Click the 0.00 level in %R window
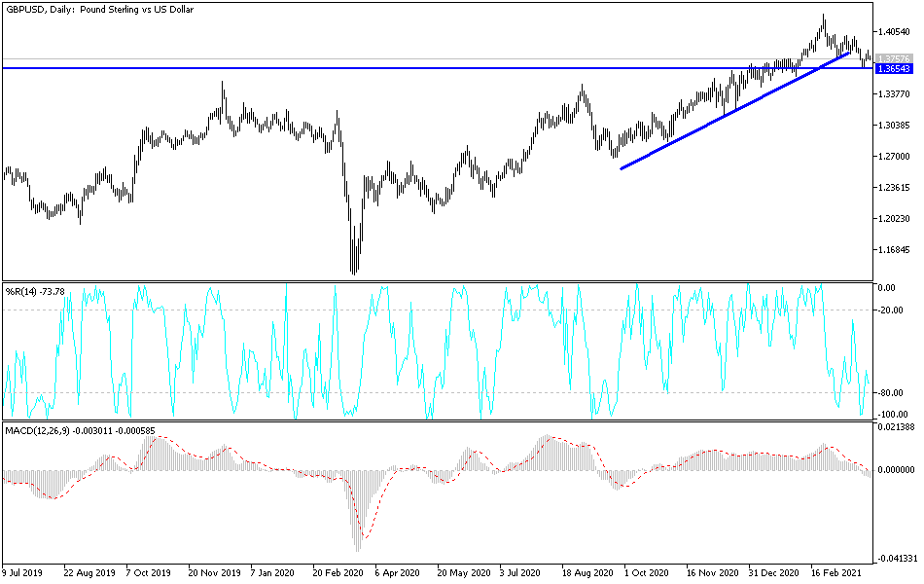The width and height of the screenshot is (924, 584). click(888, 285)
